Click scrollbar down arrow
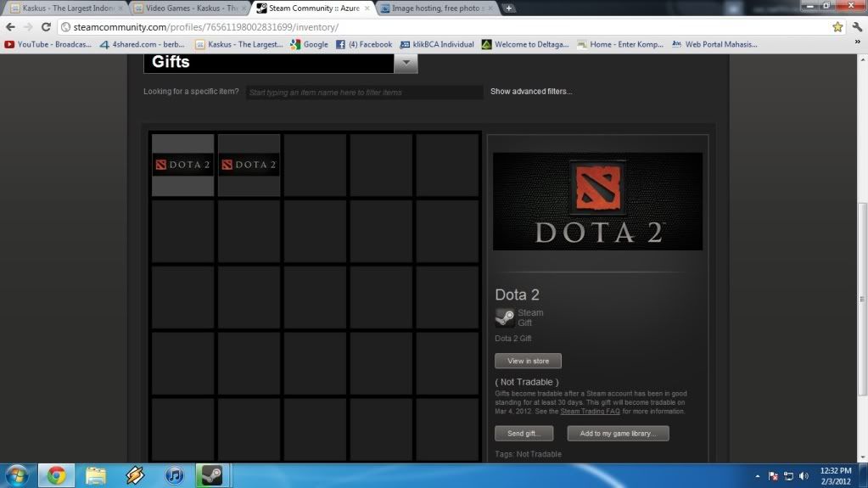868x488 pixels. click(862, 458)
